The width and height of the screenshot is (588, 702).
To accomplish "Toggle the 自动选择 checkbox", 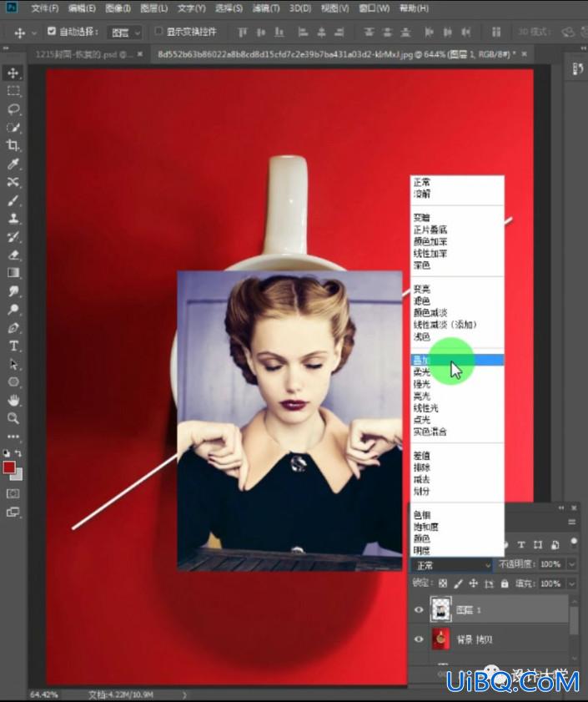I will click(52, 31).
